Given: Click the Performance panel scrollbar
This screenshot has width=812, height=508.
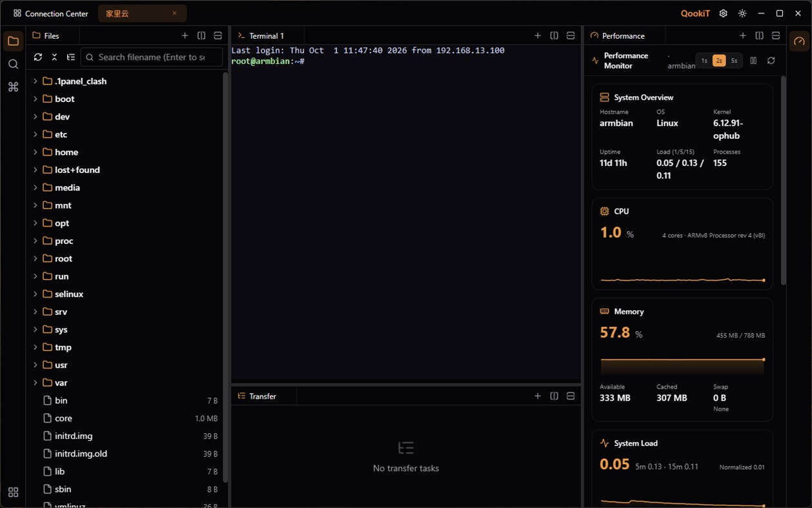Looking at the screenshot, I should 783,181.
